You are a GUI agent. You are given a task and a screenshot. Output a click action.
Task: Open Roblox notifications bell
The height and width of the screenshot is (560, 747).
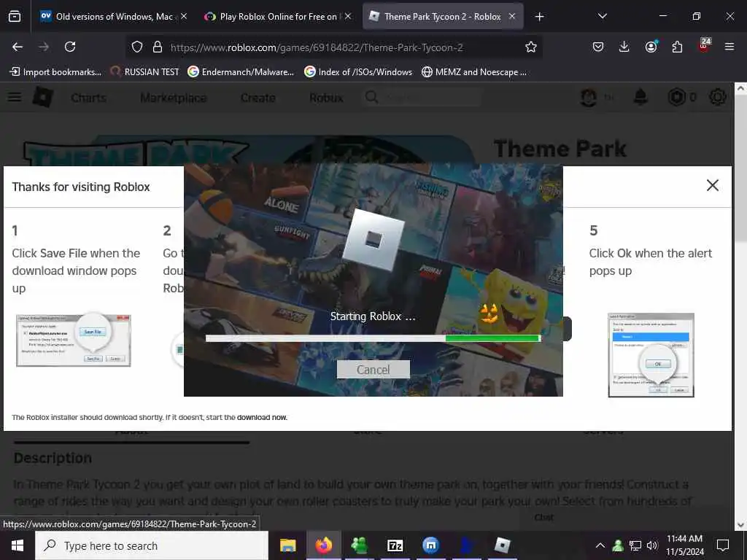pos(640,97)
